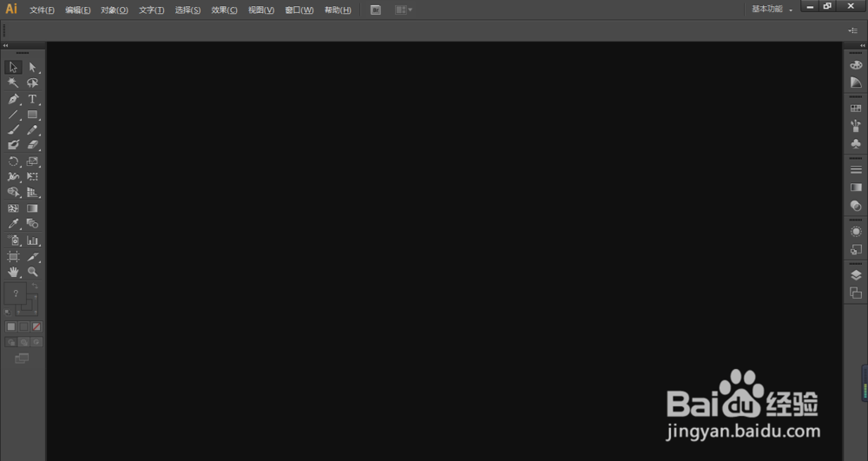Open the Arrange Documents dropdown
This screenshot has width=868, height=461.
point(404,10)
